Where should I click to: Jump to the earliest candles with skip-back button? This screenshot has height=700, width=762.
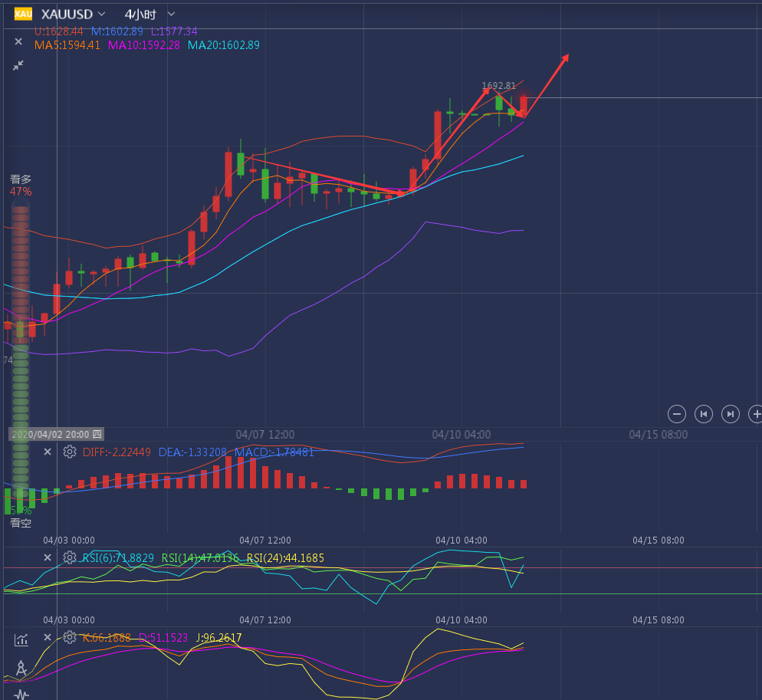click(x=703, y=414)
